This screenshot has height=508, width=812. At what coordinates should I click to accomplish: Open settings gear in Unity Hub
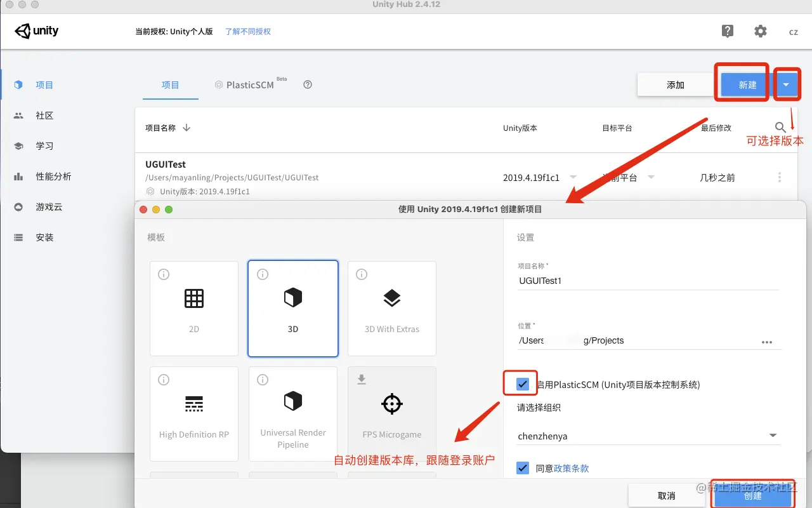click(x=760, y=31)
